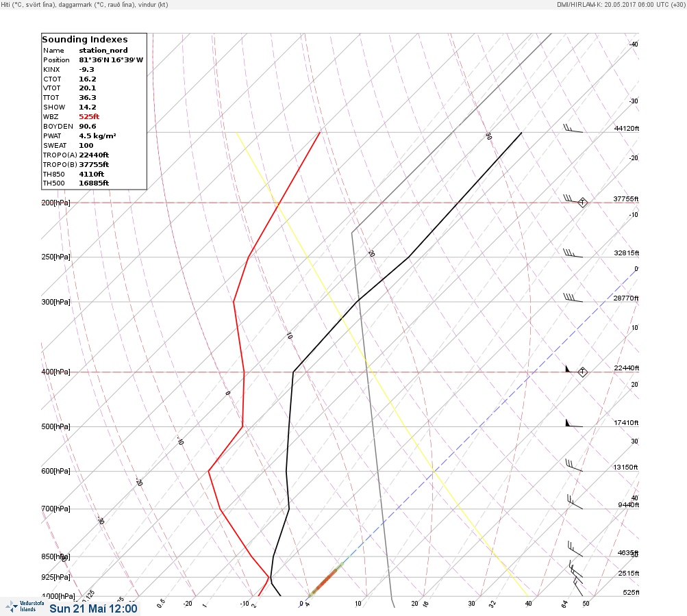Click the wind barb at 2515ft level
This screenshot has height=616, width=687.
pyautogui.click(x=576, y=569)
